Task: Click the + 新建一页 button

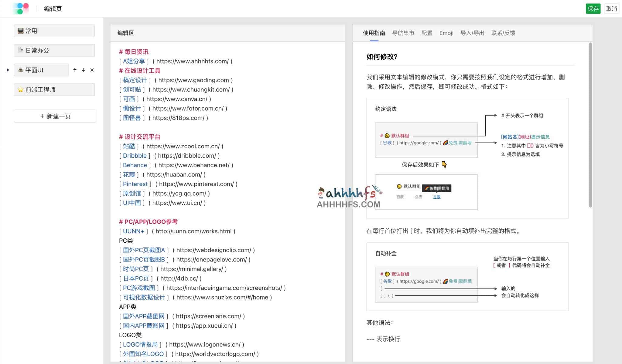Action: click(x=54, y=116)
